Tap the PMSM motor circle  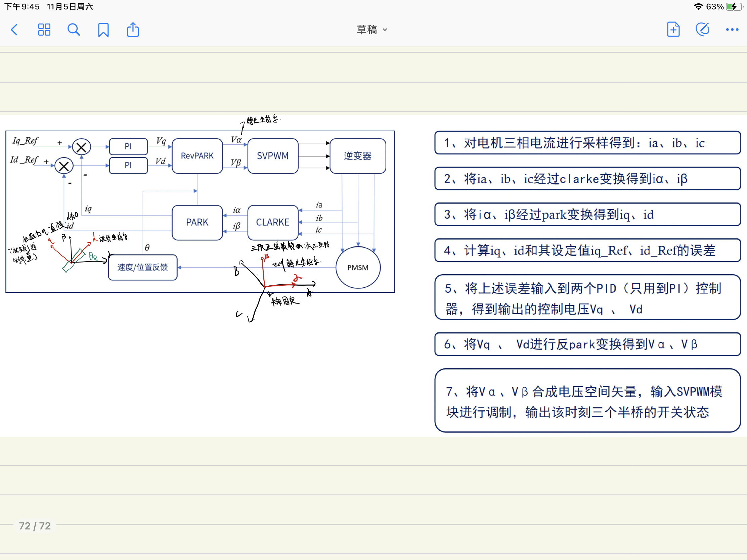point(358,267)
